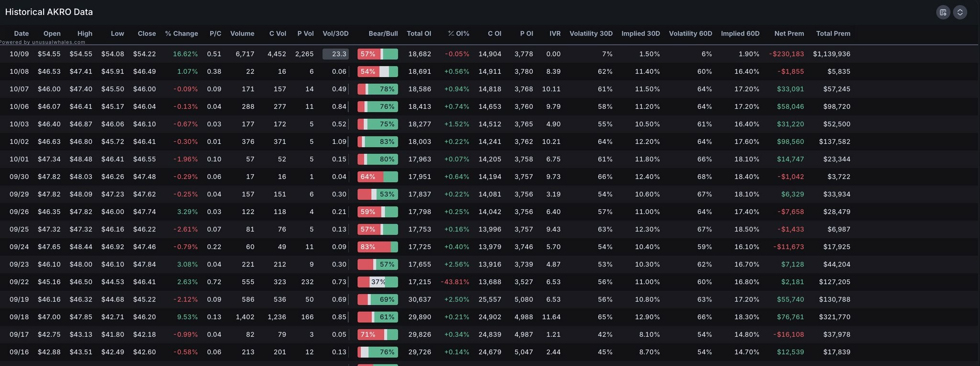Open the Powered by unusualwhales.com link
This screenshot has height=366, width=980.
pyautogui.click(x=43, y=42)
